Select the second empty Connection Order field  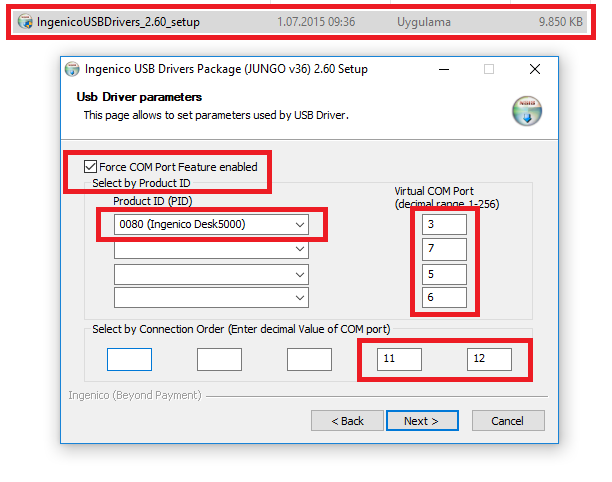219,359
